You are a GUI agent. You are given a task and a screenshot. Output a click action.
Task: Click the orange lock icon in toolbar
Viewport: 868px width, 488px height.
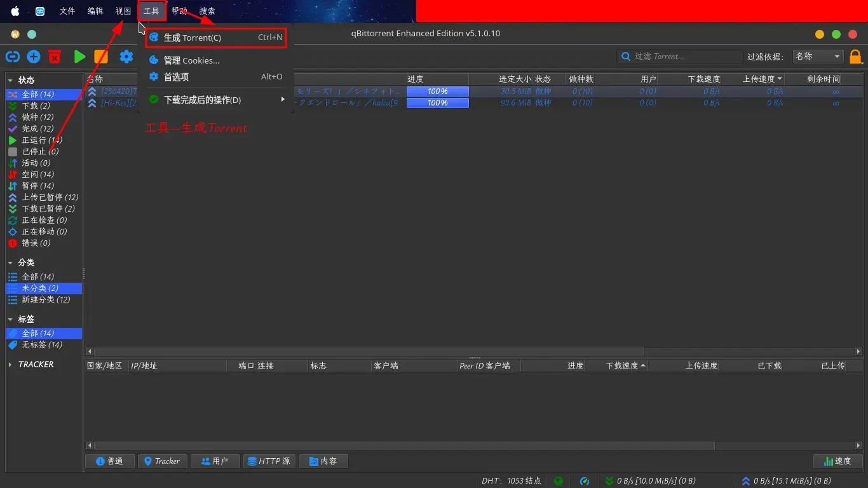856,57
